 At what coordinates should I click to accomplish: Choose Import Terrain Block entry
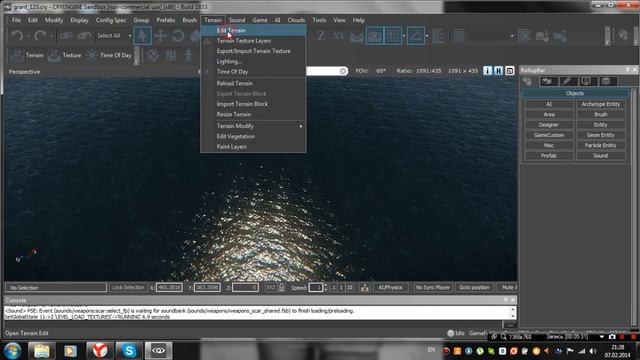[253, 104]
